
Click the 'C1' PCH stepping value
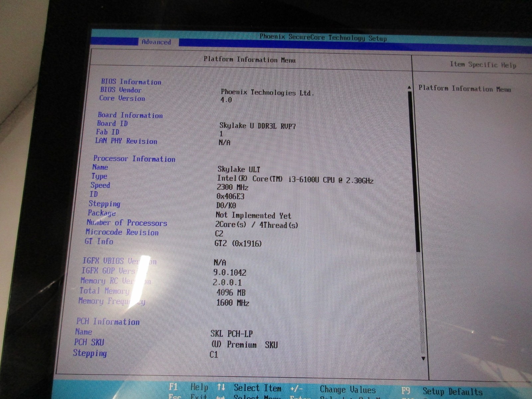point(214,354)
